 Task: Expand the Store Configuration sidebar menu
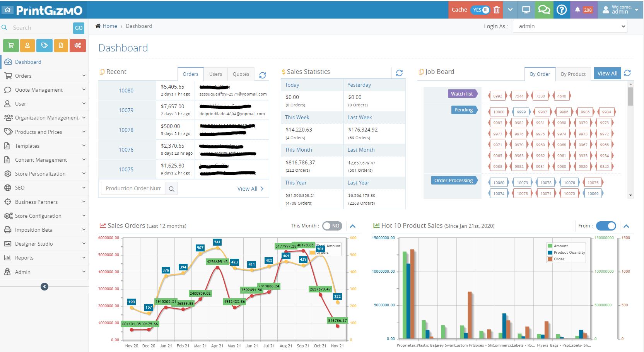coord(44,216)
